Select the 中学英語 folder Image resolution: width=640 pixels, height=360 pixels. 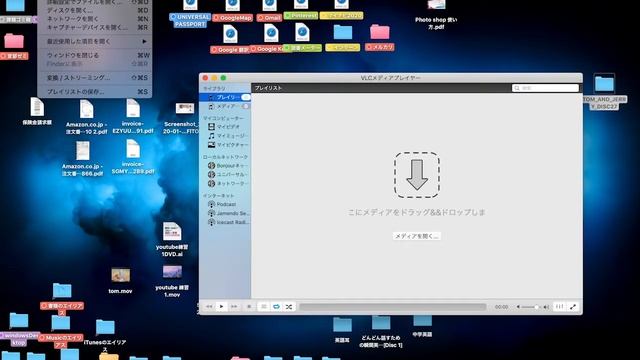(422, 327)
